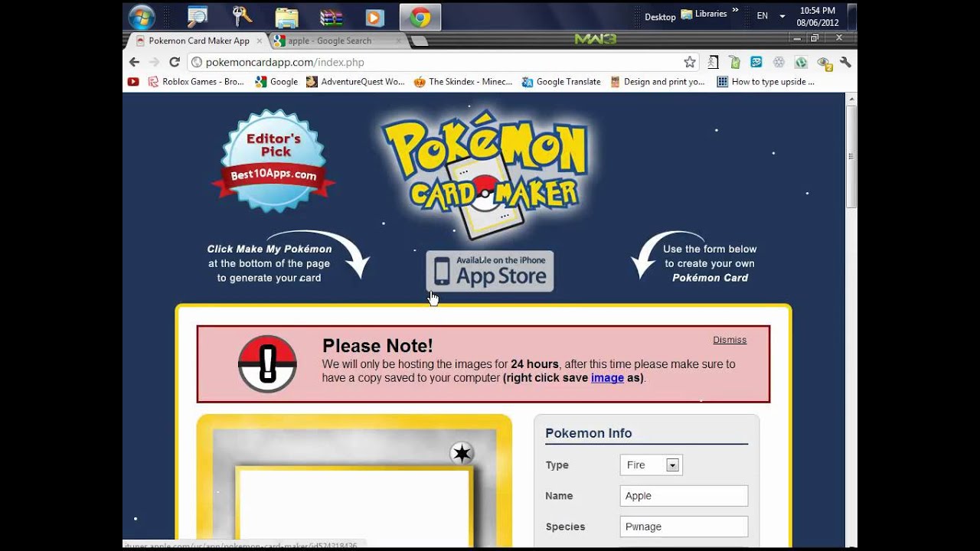Image resolution: width=980 pixels, height=551 pixels.
Task: Click the first page-shaped extension icon
Action: (713, 62)
